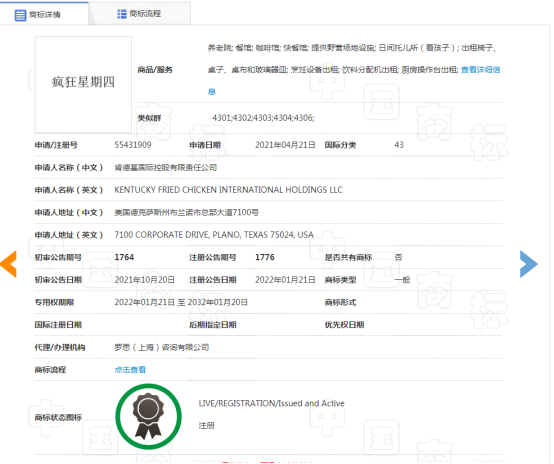Screen dimensions: 554x464
Task: Click the 优先权日期 label
Action: pos(344,325)
